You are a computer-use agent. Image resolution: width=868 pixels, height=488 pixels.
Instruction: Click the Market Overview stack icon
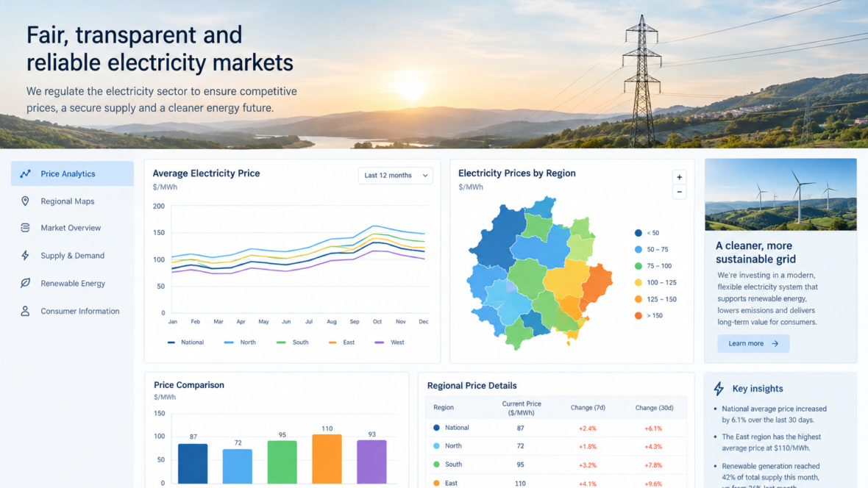[25, 227]
